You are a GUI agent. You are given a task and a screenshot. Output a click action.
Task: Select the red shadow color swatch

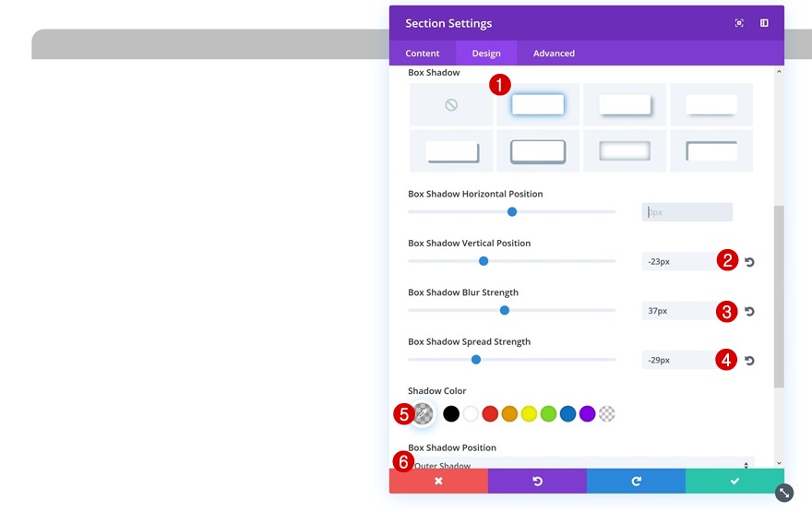point(490,413)
